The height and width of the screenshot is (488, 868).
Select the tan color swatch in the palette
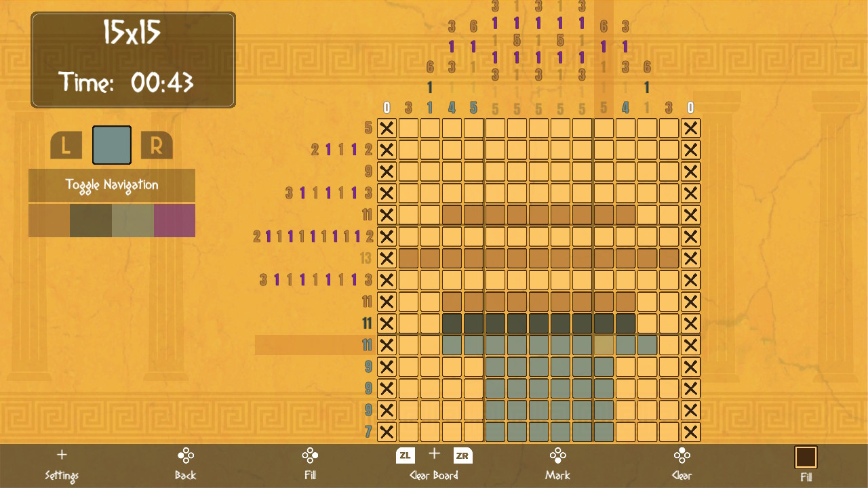[x=47, y=220]
